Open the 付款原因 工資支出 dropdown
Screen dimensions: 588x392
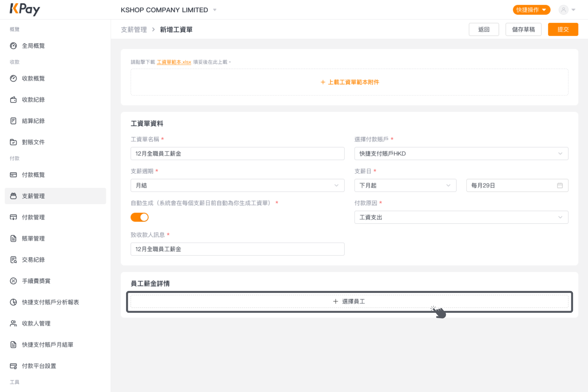click(461, 217)
